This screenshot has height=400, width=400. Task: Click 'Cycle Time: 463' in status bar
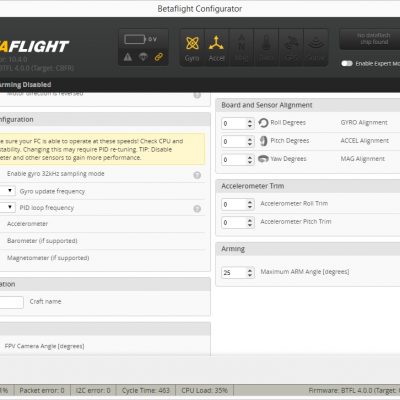point(146,390)
